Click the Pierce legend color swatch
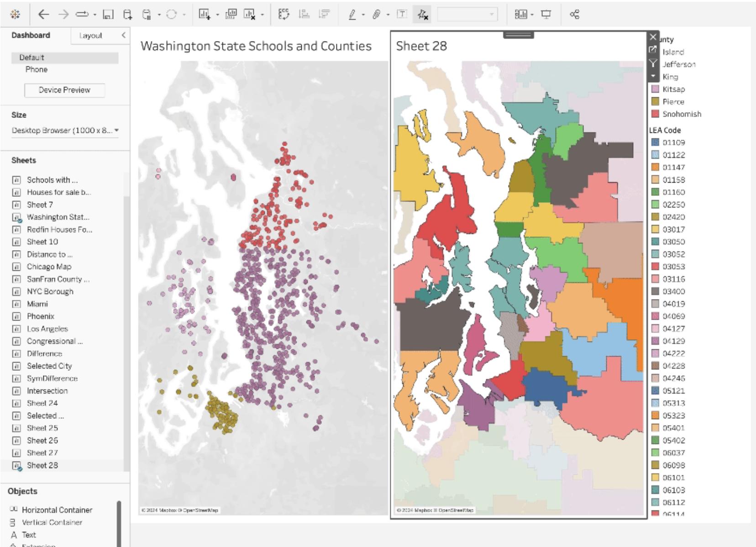Viewport: 756px width, 547px height. click(655, 101)
